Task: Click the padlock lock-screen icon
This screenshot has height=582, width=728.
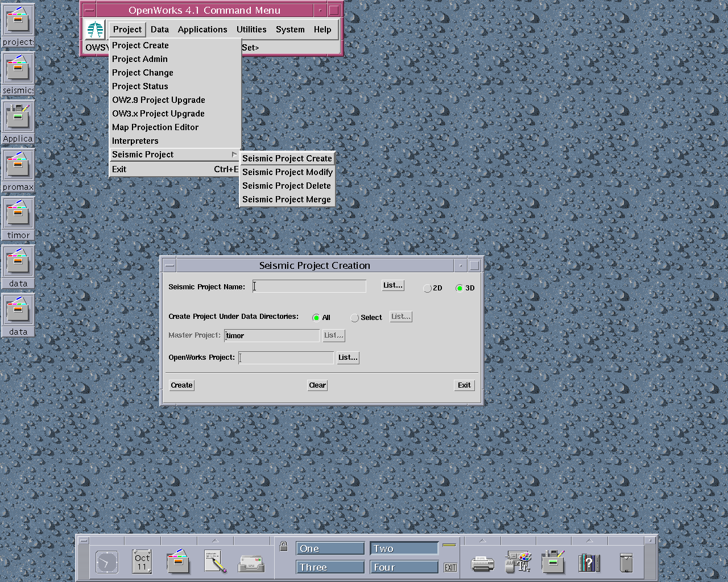Action: click(x=283, y=547)
